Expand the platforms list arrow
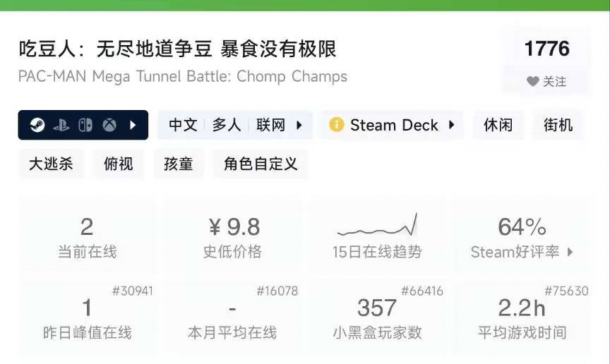Screen dimensions: 610x364 pos(133,126)
